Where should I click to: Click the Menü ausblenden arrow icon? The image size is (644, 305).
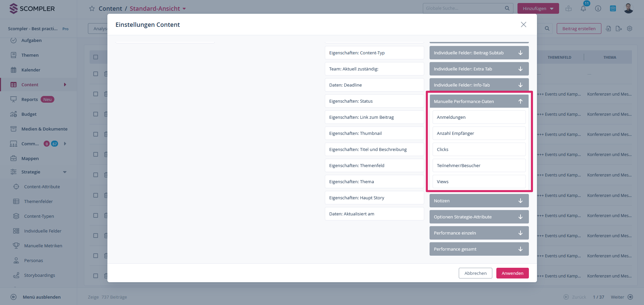13,297
